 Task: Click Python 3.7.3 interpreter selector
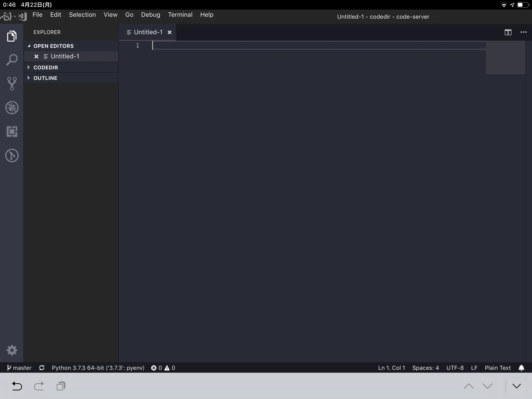click(98, 368)
